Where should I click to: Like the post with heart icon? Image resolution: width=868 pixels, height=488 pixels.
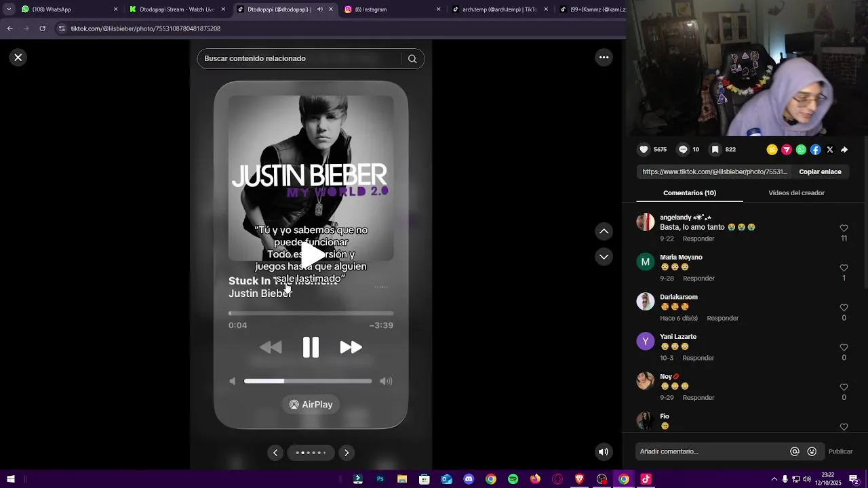coord(644,150)
